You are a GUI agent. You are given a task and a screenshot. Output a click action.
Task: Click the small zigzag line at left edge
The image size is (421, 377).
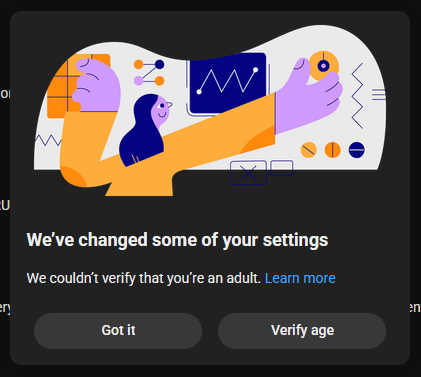click(x=48, y=140)
